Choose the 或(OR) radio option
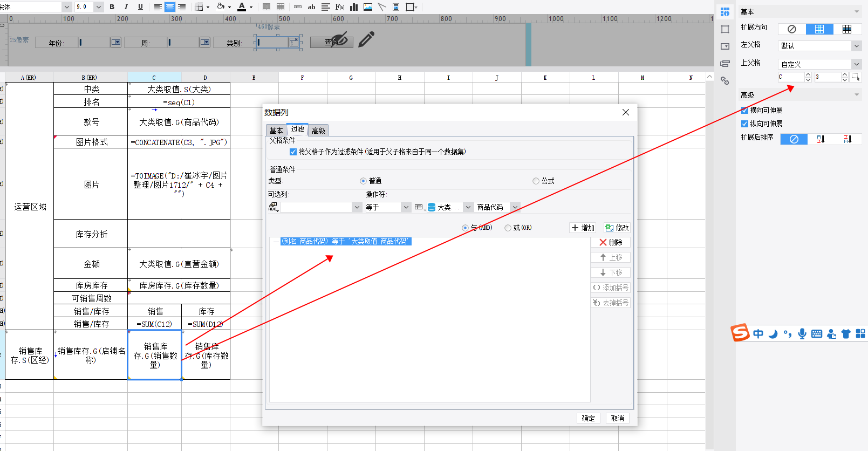Image resolution: width=868 pixels, height=451 pixels. click(508, 228)
